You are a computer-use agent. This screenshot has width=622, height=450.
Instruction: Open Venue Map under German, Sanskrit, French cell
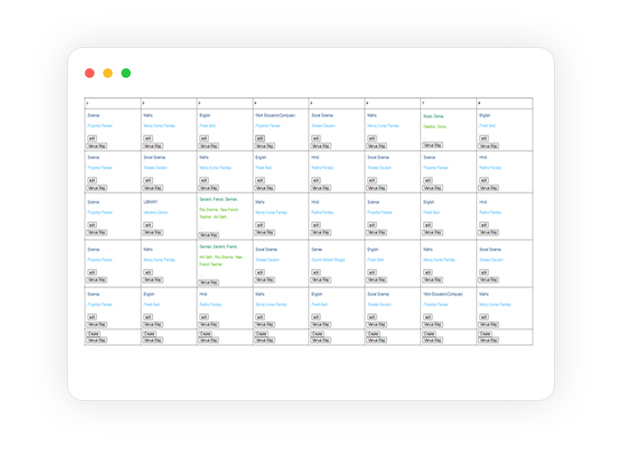point(209,283)
